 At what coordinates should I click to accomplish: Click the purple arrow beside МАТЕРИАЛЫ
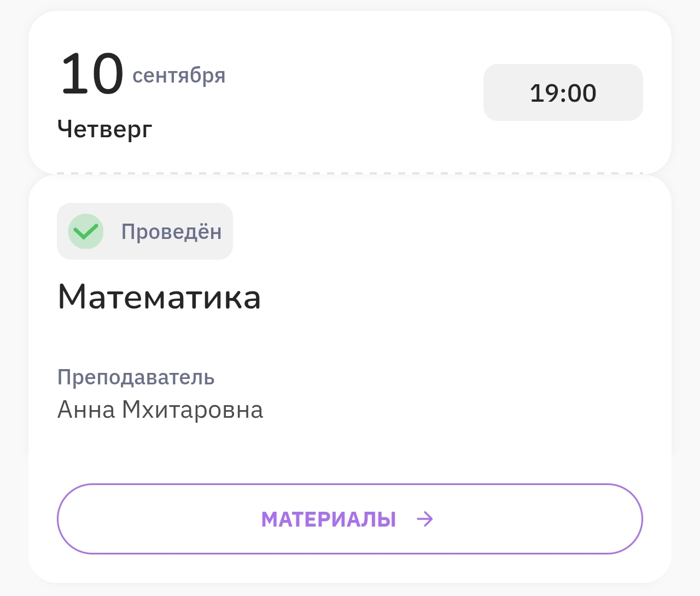click(x=424, y=519)
